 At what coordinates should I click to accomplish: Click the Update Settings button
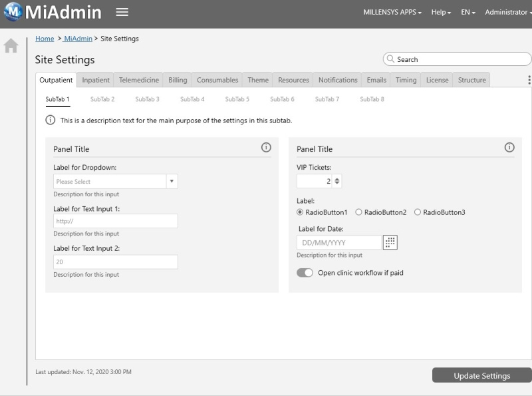tap(481, 375)
